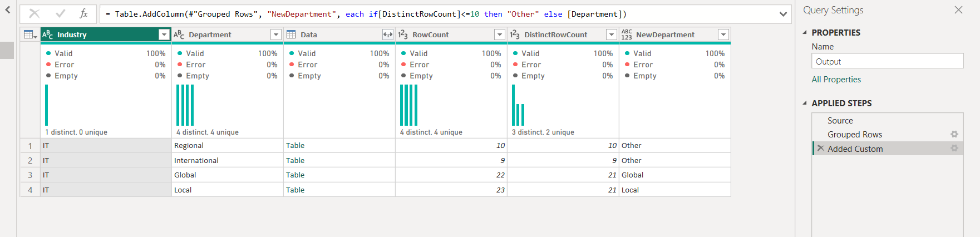
Task: Open the Table link in the International row
Action: click(x=295, y=160)
